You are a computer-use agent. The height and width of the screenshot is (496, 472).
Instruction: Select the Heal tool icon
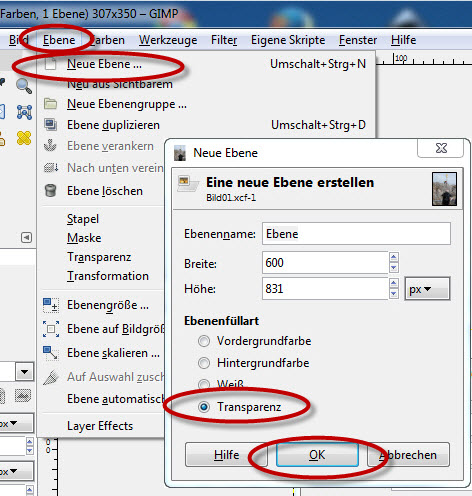click(24, 138)
